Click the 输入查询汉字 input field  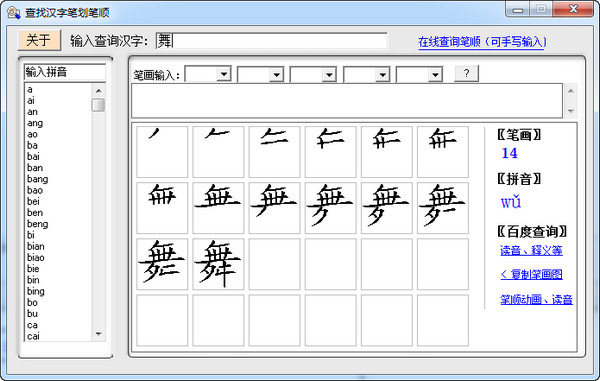coord(272,41)
